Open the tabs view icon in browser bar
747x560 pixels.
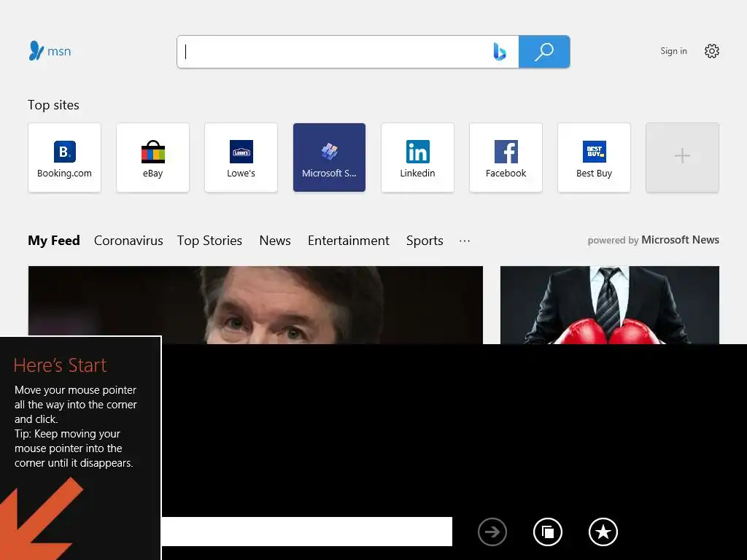tap(548, 532)
